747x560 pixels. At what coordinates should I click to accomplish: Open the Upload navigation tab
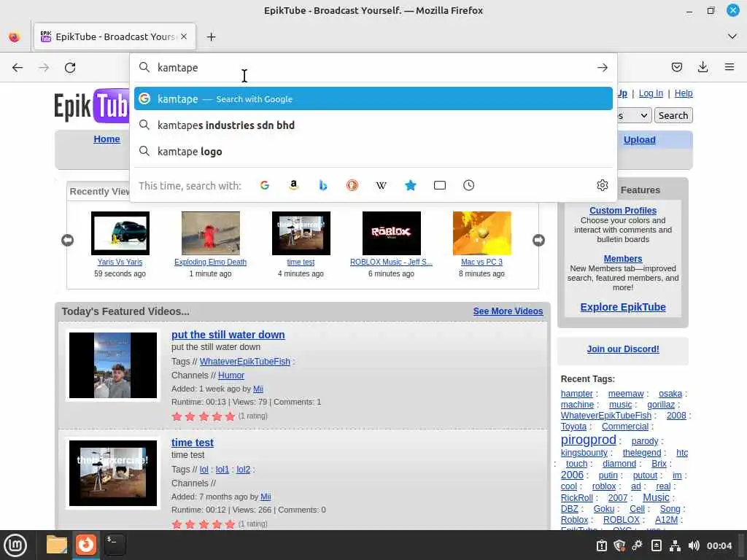tap(639, 139)
